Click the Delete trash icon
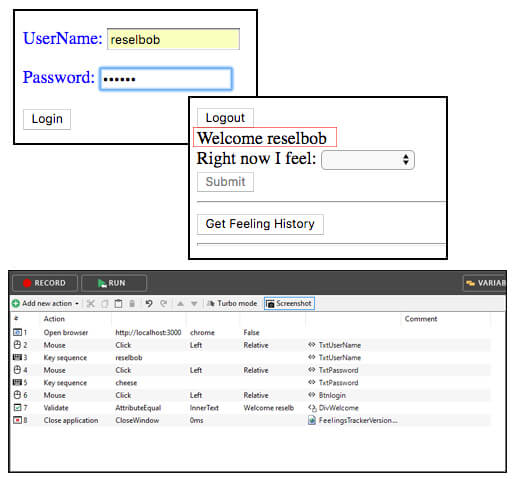516x482 pixels. pyautogui.click(x=132, y=303)
